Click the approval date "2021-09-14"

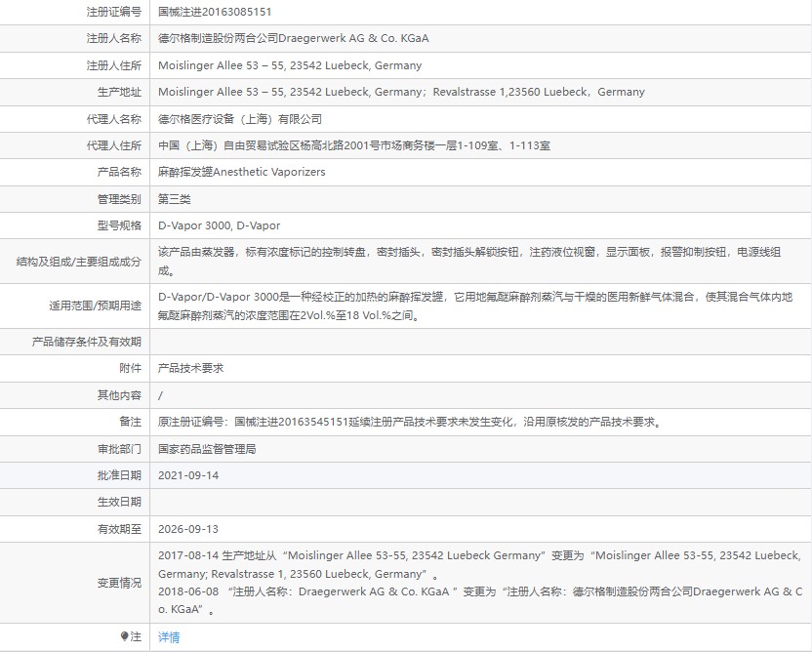(188, 475)
